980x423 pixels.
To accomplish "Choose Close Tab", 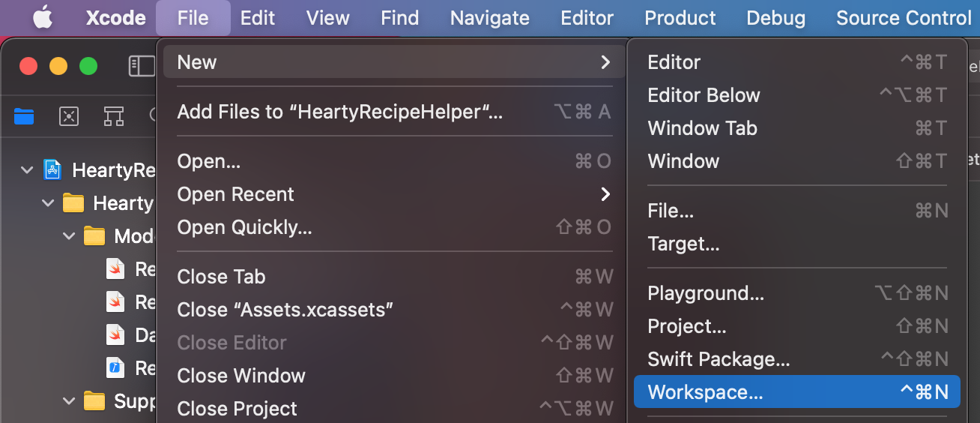I will [394, 277].
